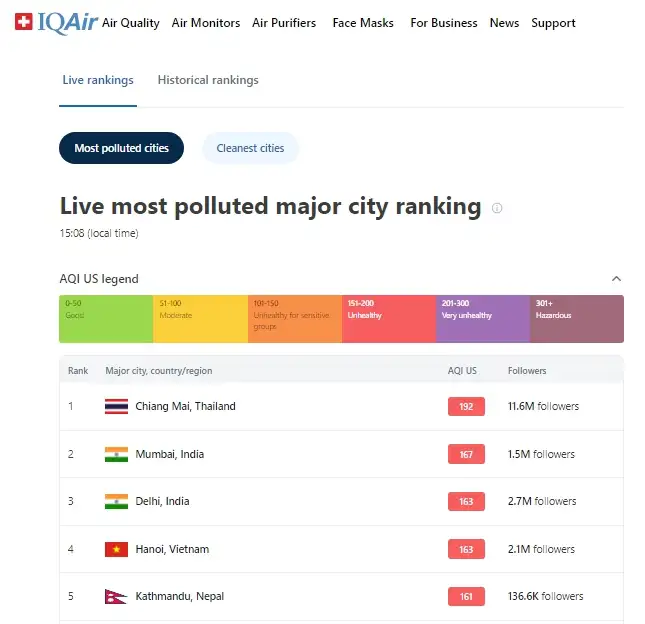Select the Live rankings tab
This screenshot has width=645, height=624.
97,80
